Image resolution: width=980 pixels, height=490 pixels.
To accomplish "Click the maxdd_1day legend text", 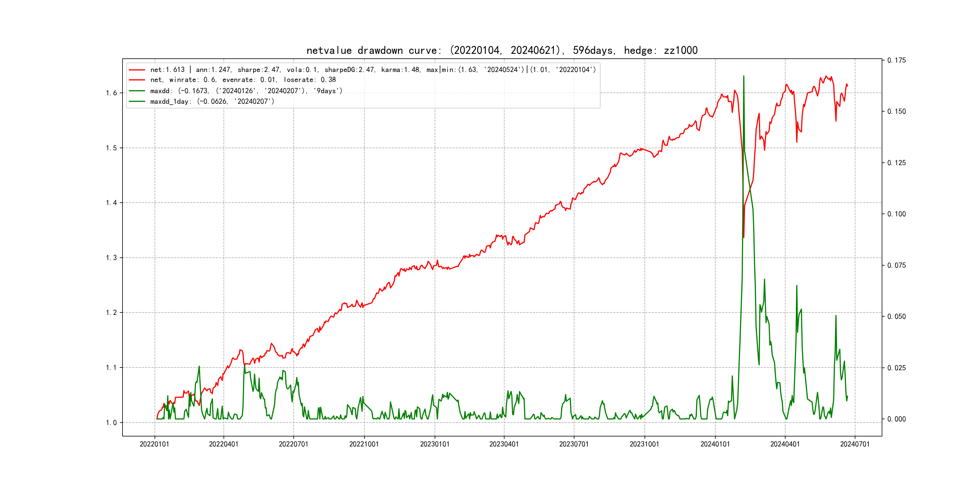I will click(x=212, y=102).
